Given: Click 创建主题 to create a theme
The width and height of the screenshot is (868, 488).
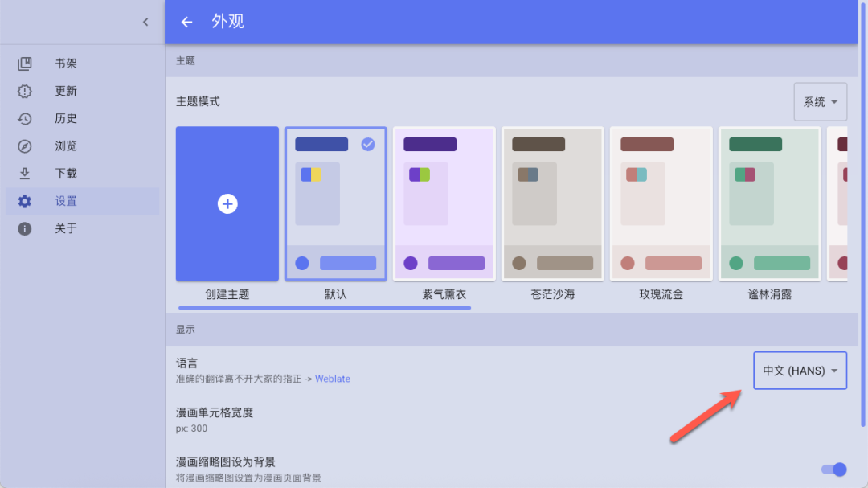Looking at the screenshot, I should tap(227, 203).
